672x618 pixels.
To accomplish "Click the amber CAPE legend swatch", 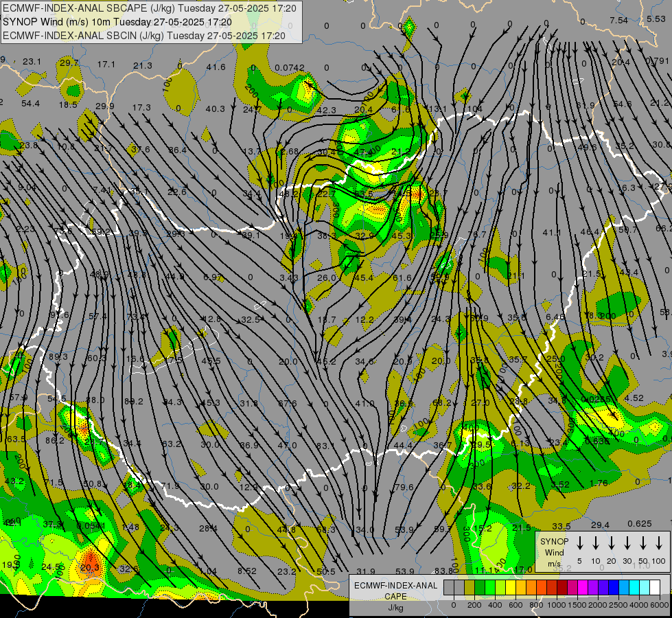I will (x=521, y=587).
